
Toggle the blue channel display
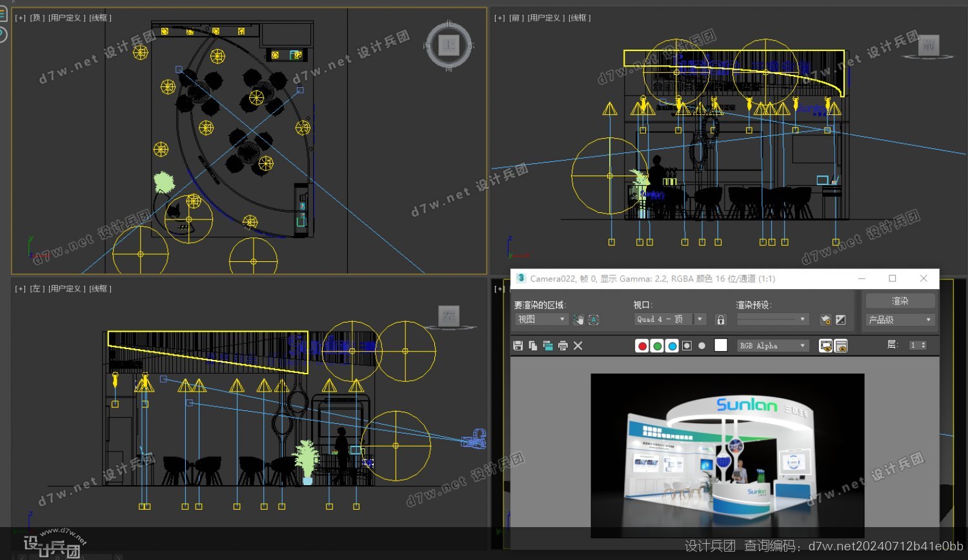tap(672, 346)
